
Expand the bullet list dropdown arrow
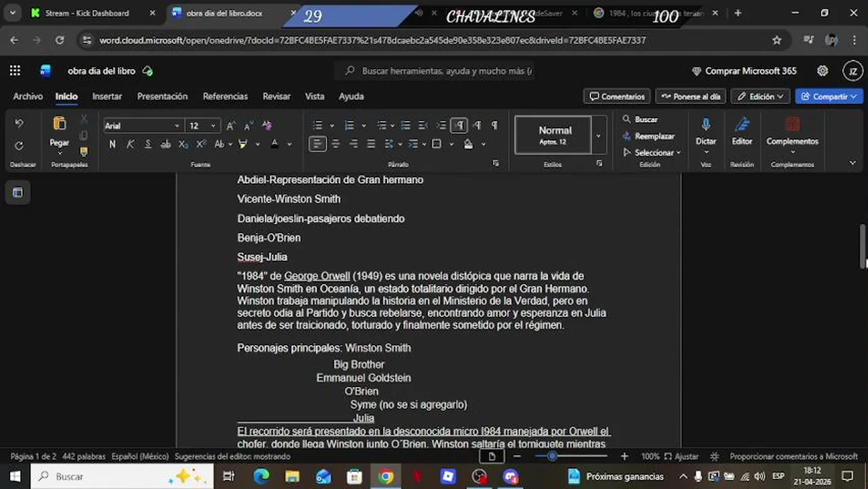[331, 126]
